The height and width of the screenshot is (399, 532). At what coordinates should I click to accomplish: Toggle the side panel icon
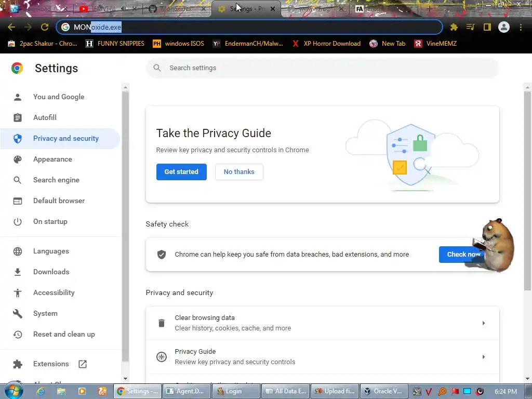pos(487,27)
